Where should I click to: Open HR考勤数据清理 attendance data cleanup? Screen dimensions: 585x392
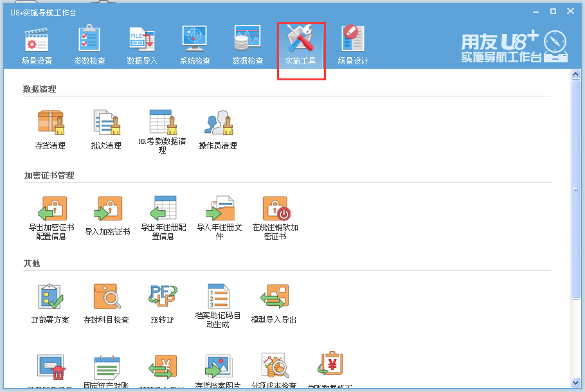pyautogui.click(x=163, y=125)
